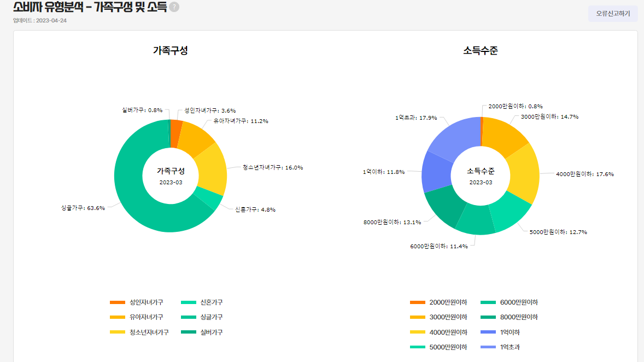Select the 2000만원이하 slice at the chart top

pyautogui.click(x=482, y=123)
